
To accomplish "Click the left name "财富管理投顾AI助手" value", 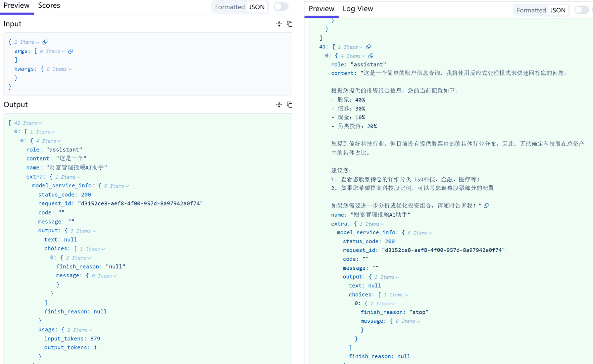I will click(76, 167).
